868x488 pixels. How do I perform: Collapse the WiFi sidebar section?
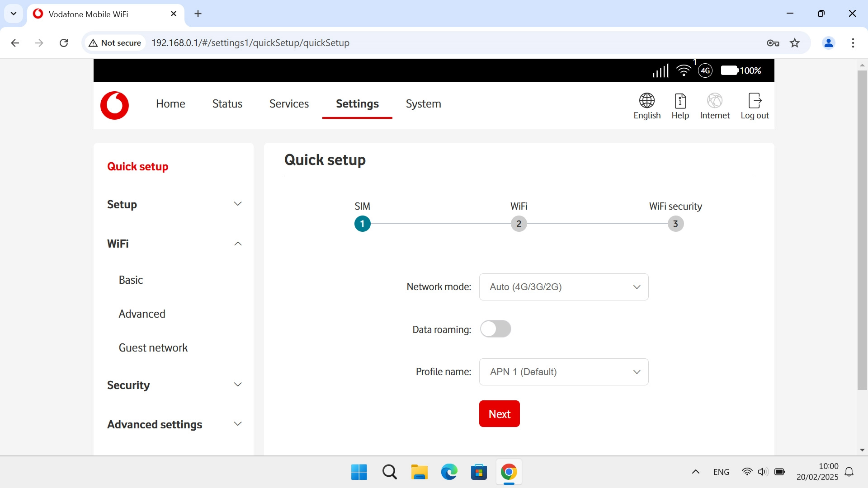point(174,244)
